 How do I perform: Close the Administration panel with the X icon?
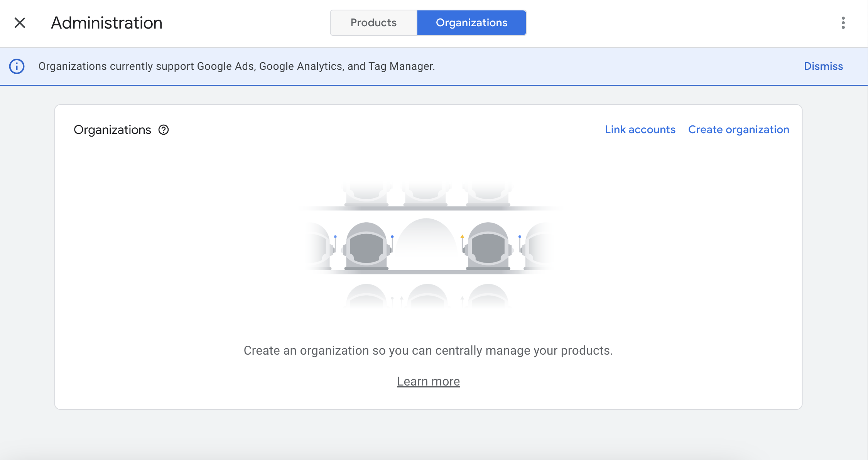pos(20,23)
